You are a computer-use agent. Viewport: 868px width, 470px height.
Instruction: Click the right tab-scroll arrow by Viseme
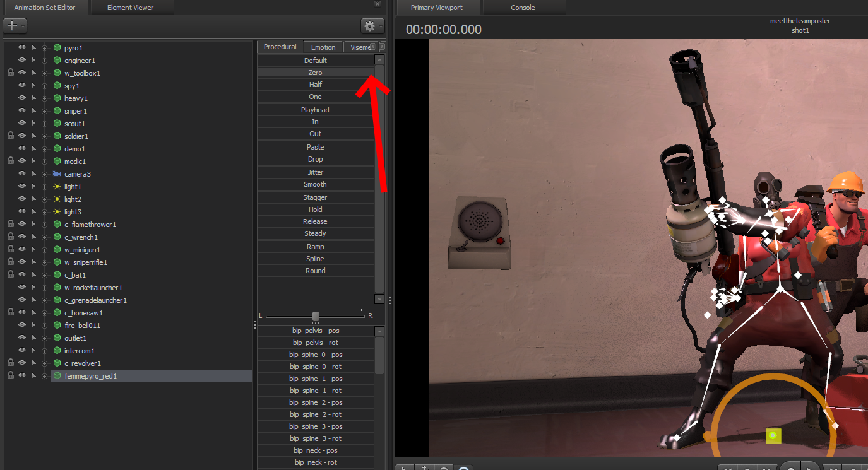382,47
